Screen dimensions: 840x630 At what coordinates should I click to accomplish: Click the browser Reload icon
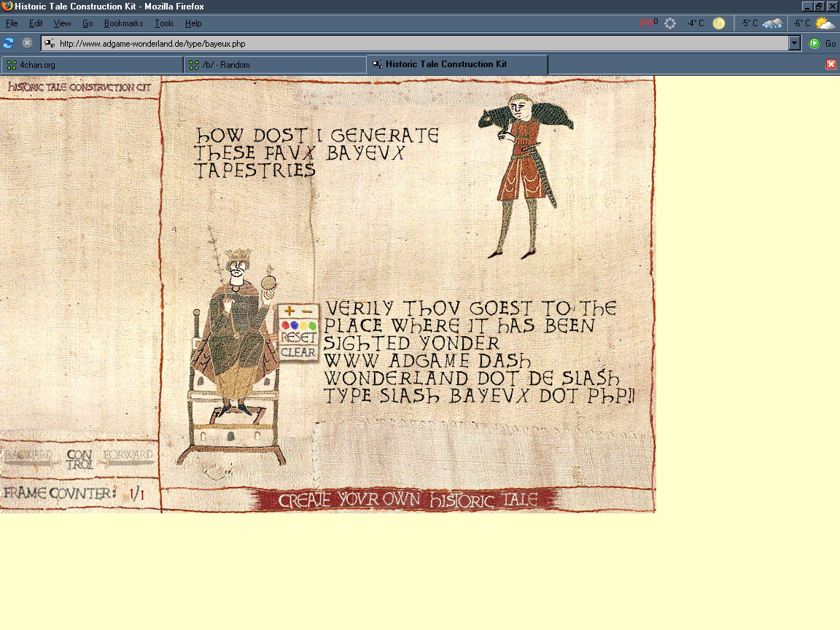[8, 43]
